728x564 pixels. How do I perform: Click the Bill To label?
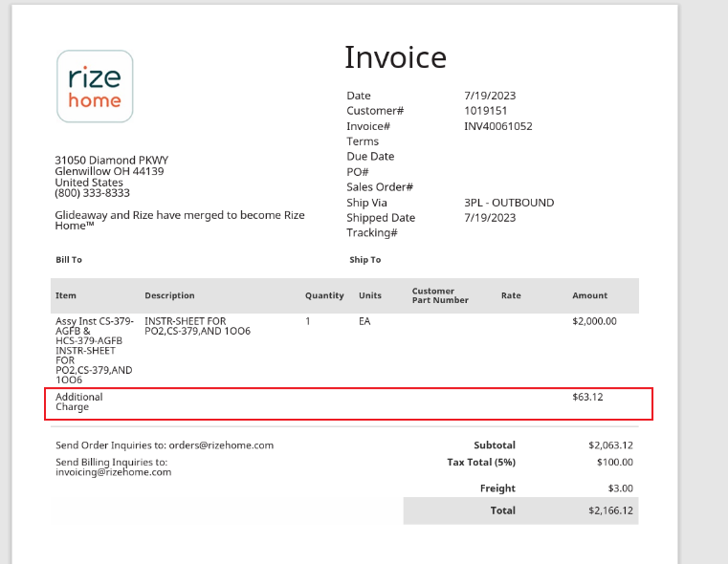tap(69, 260)
